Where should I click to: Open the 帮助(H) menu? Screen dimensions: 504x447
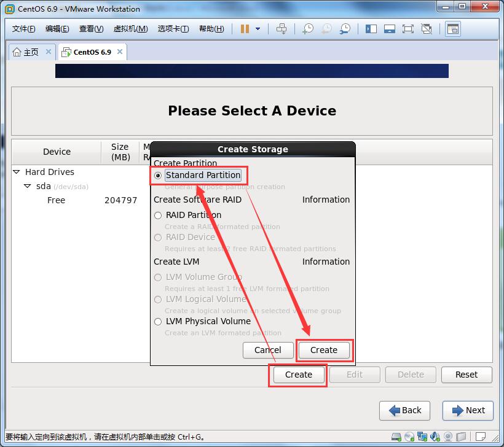point(211,29)
